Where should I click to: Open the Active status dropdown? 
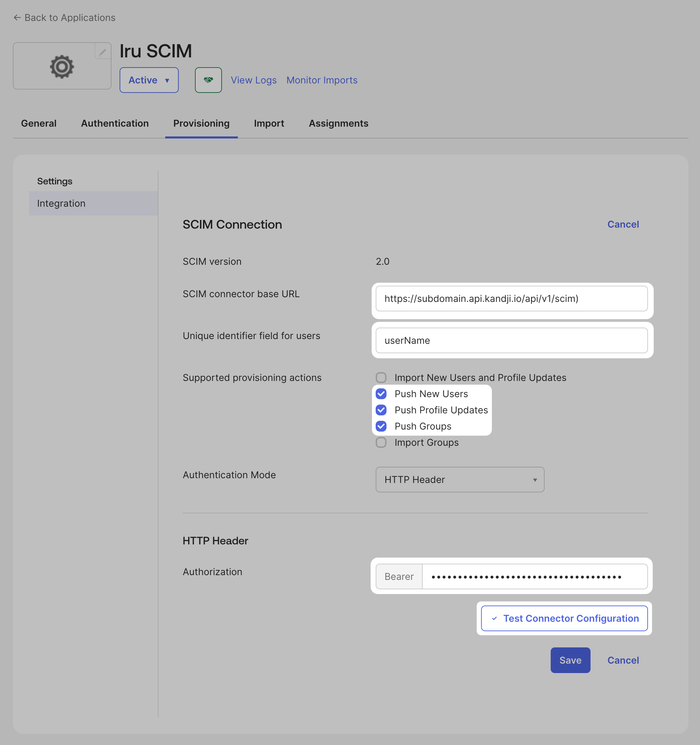click(x=149, y=80)
